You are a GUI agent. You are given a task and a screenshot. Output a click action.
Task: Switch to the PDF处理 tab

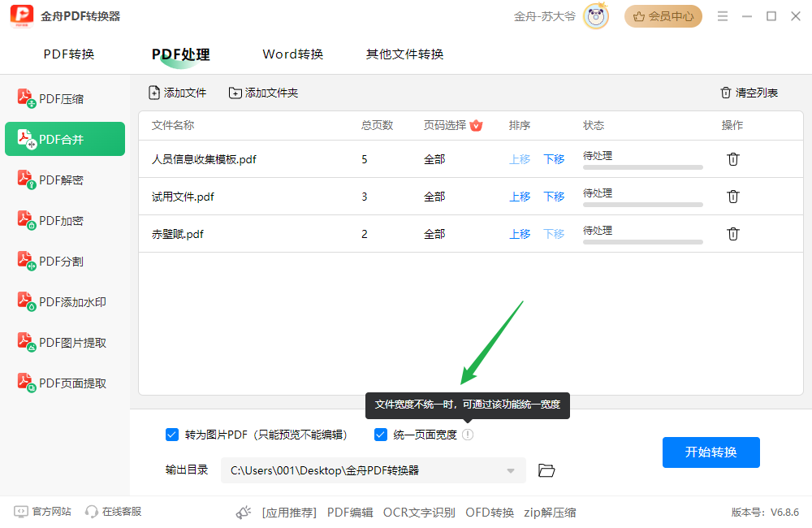181,54
